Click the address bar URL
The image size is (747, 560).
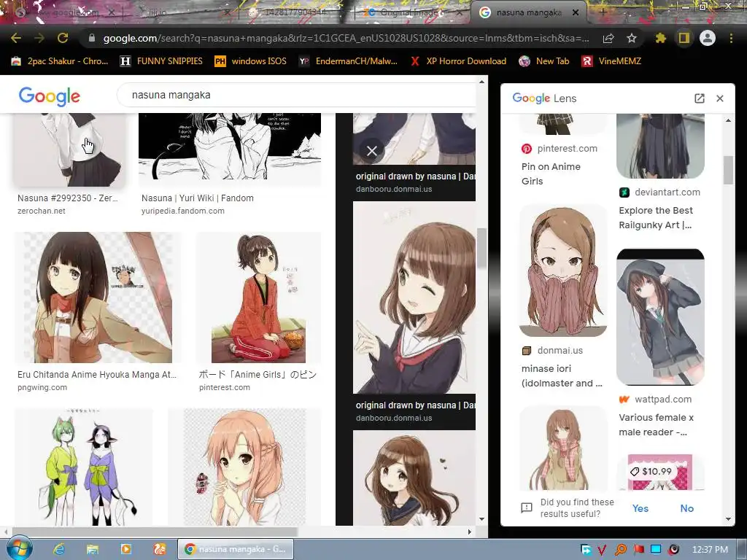(346, 38)
